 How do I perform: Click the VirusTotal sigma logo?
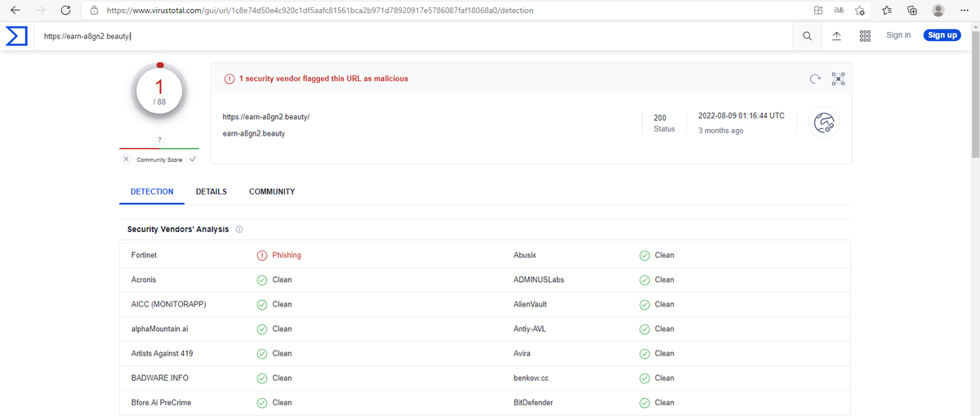coord(16,35)
